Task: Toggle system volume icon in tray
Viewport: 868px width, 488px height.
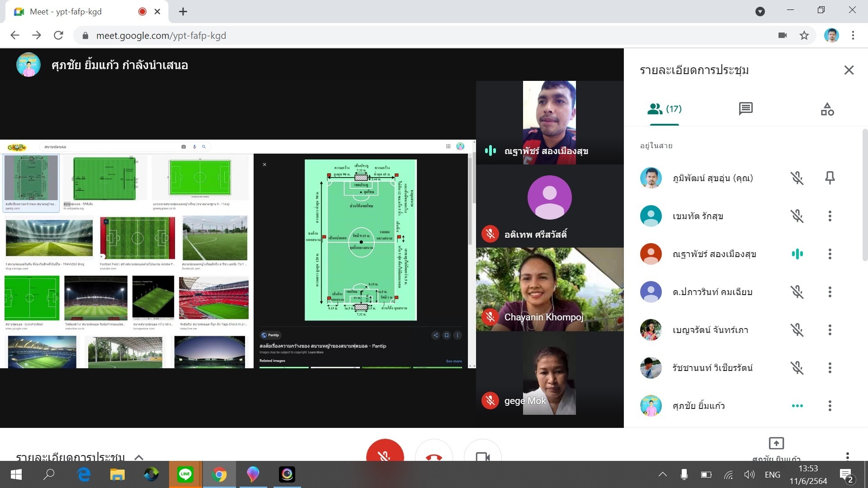Action: point(749,474)
